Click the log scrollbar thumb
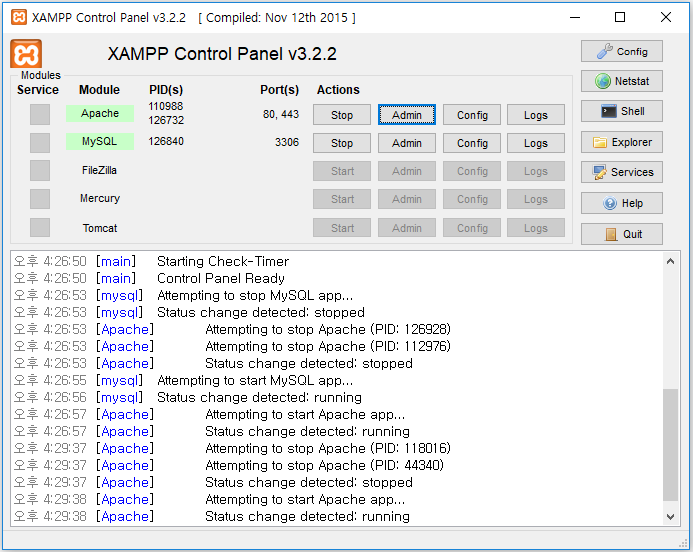 pyautogui.click(x=670, y=445)
